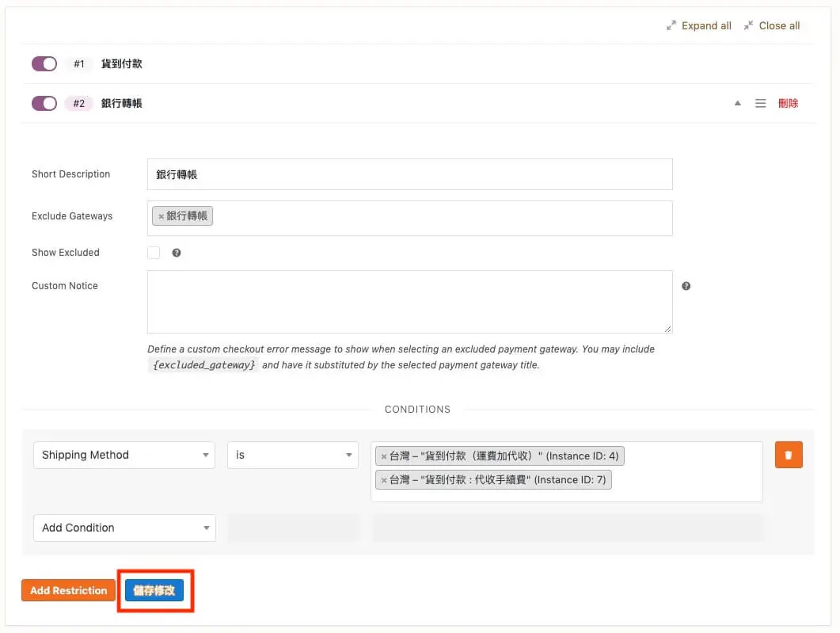Click the Expand all arrows icon
The image size is (840, 633).
pyautogui.click(x=671, y=25)
